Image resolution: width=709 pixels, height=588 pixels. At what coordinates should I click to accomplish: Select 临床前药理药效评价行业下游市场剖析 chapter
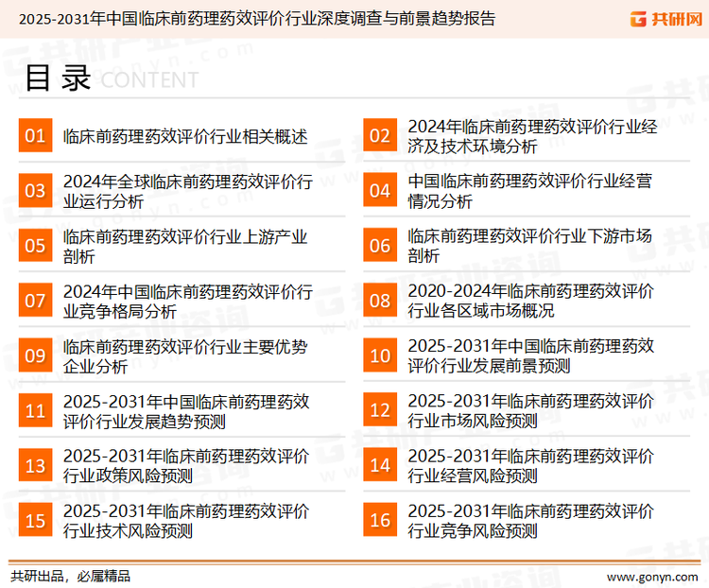[x=529, y=246]
